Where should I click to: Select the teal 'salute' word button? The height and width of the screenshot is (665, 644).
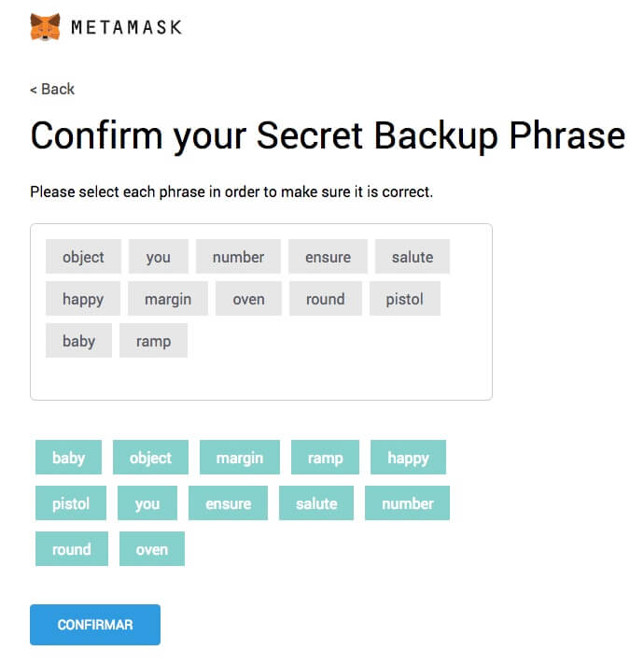click(x=316, y=503)
